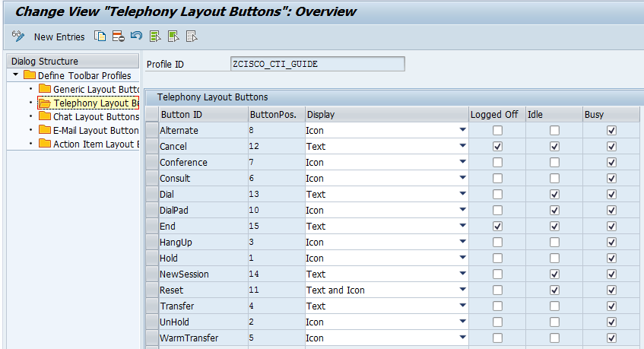This screenshot has height=349, width=644.
Task: Click the Select Block toolbar icon
Action: coord(173,36)
